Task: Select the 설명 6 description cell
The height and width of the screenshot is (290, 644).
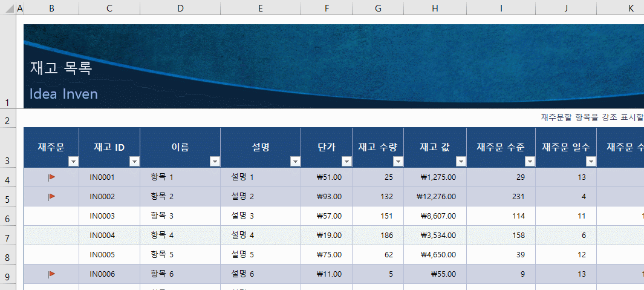Action: (x=261, y=274)
